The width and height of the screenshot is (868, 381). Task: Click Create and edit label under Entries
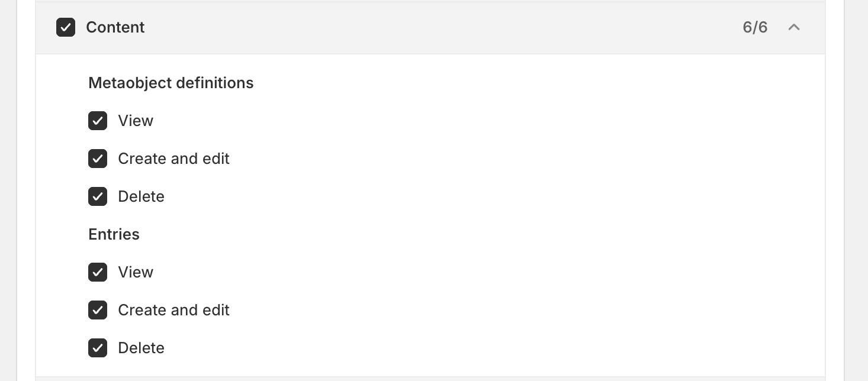[173, 310]
